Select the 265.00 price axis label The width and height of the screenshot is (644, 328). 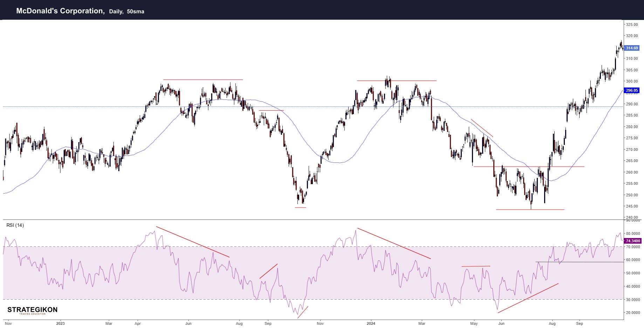tap(632, 161)
